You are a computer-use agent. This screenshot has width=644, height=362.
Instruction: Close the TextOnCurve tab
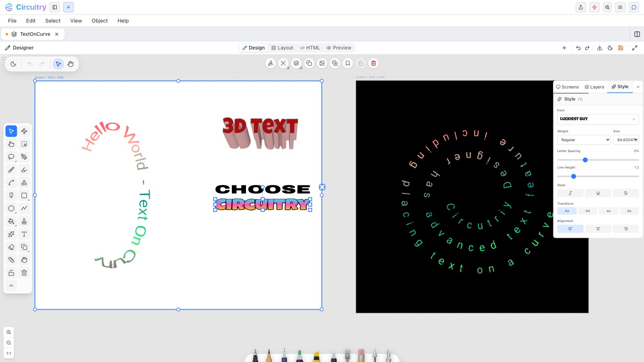pyautogui.click(x=57, y=34)
